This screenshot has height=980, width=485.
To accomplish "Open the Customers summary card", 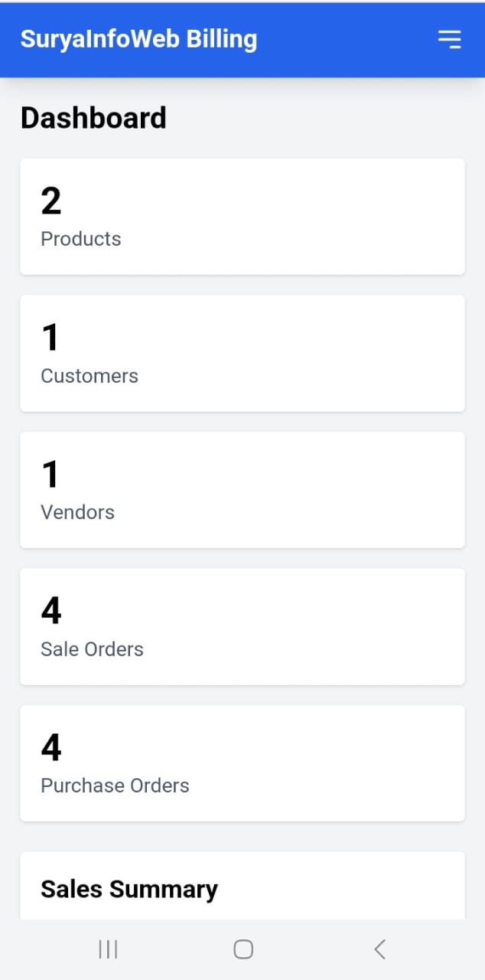I will pyautogui.click(x=242, y=352).
